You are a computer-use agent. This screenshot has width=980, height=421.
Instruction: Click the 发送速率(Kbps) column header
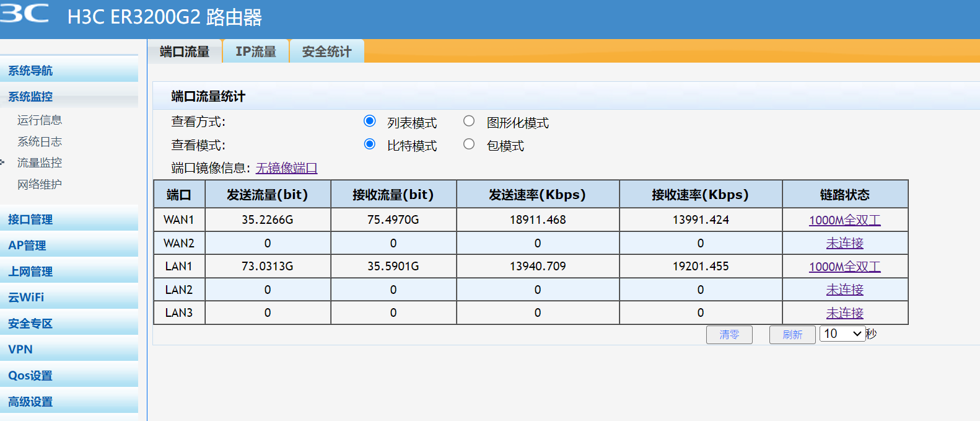click(538, 195)
